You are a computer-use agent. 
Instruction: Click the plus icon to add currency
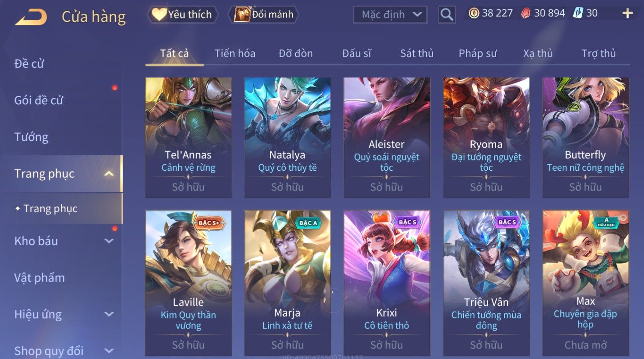(627, 13)
